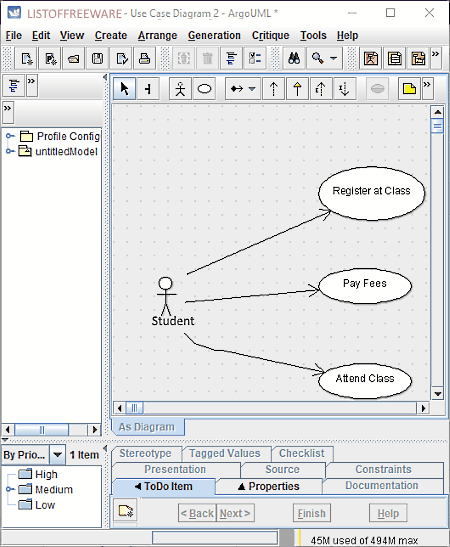Screen dimensions: 450x547
Task: Click the Help button in ToDo panel
Action: pos(388,513)
